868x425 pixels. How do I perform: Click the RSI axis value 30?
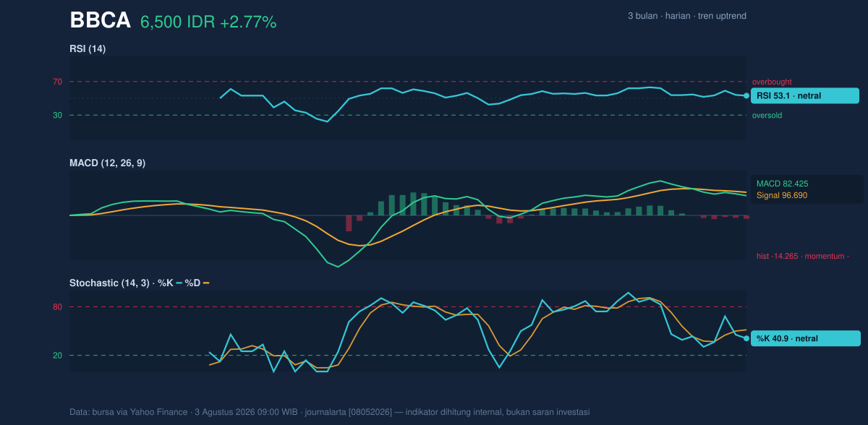click(x=57, y=115)
